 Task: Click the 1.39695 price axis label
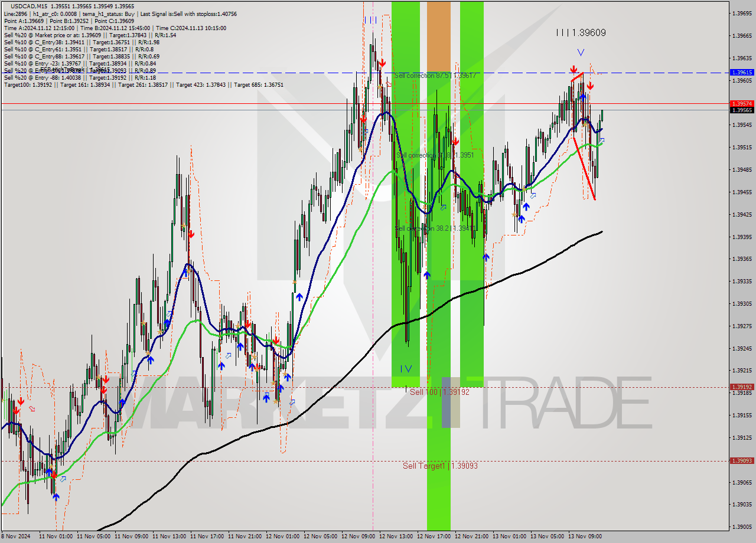[742, 13]
